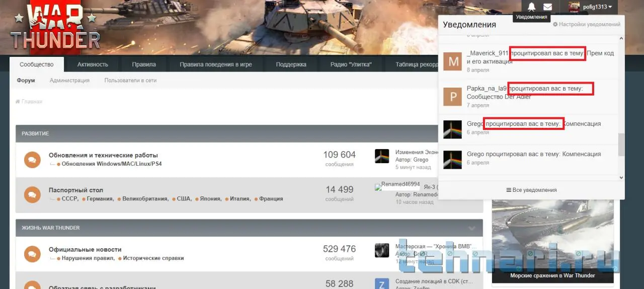Open the Франция subforum
This screenshot has width=644, height=289.
pyautogui.click(x=271, y=199)
